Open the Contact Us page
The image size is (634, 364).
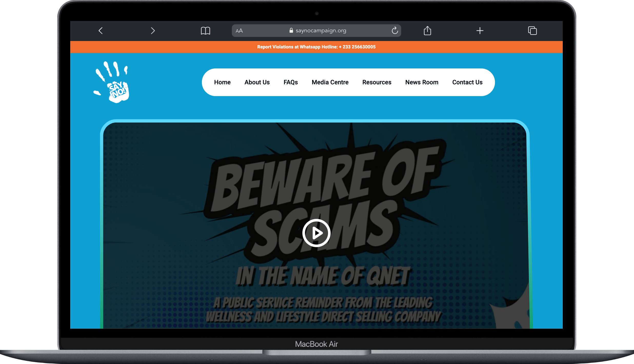click(x=467, y=82)
